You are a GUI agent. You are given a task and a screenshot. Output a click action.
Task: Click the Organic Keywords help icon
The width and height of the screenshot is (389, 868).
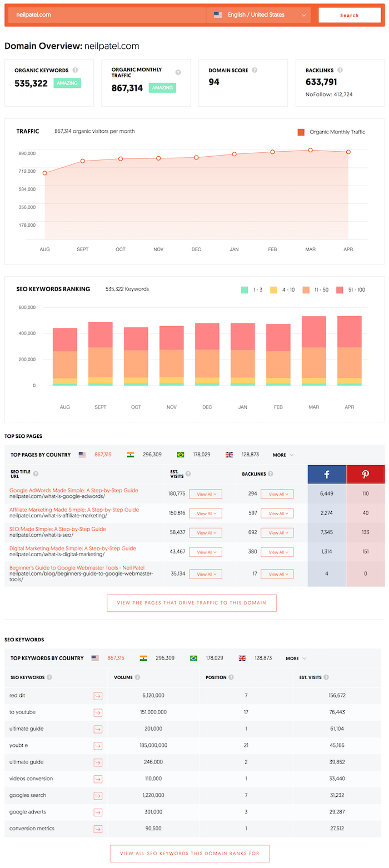(x=75, y=71)
